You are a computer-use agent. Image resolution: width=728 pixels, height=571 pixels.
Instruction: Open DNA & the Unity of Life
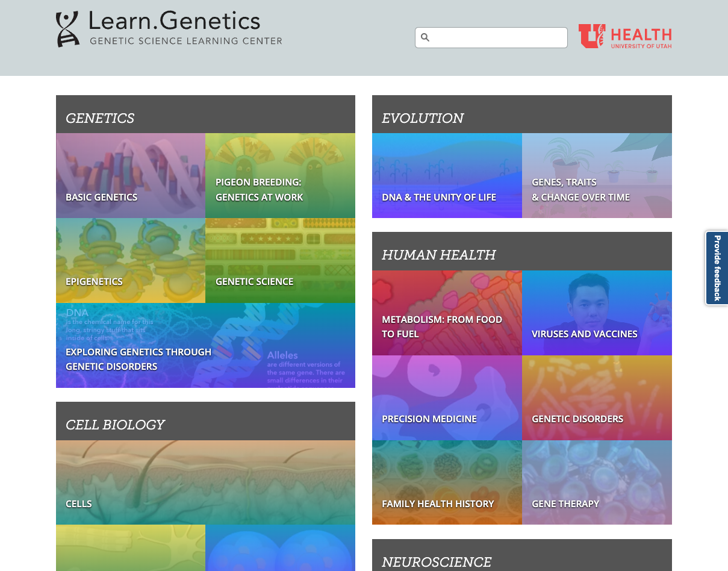coord(447,175)
